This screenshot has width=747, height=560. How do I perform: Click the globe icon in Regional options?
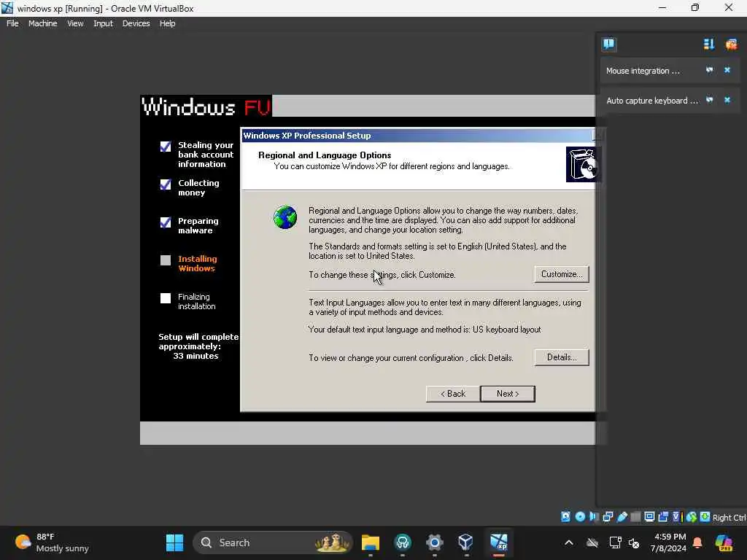point(285,217)
